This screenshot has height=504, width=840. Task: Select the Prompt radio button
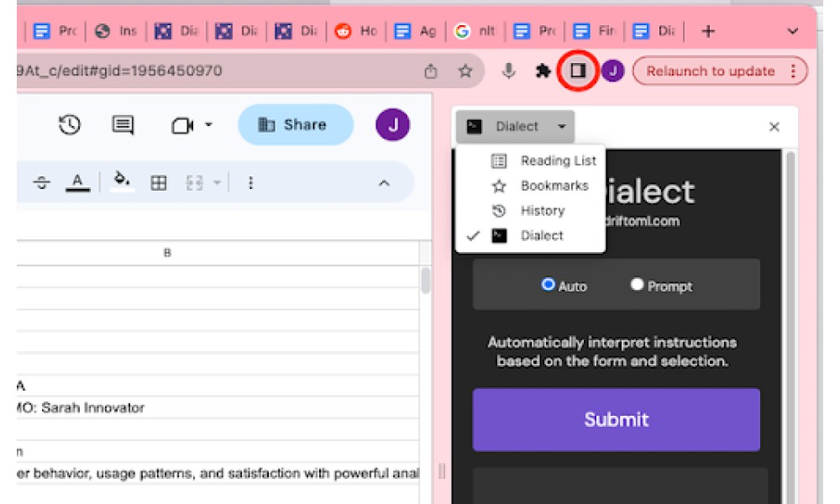pyautogui.click(x=637, y=285)
